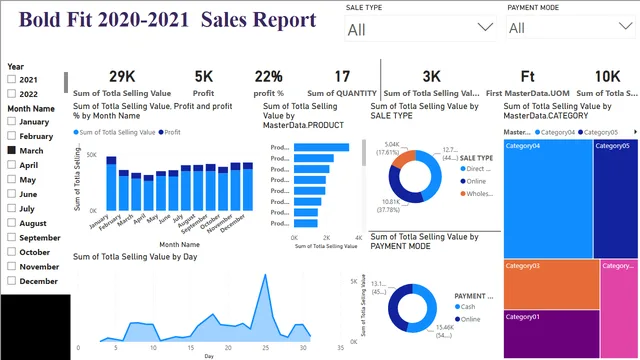Select the January bar in monthly chart
The height and width of the screenshot is (360, 640).
tap(111, 184)
